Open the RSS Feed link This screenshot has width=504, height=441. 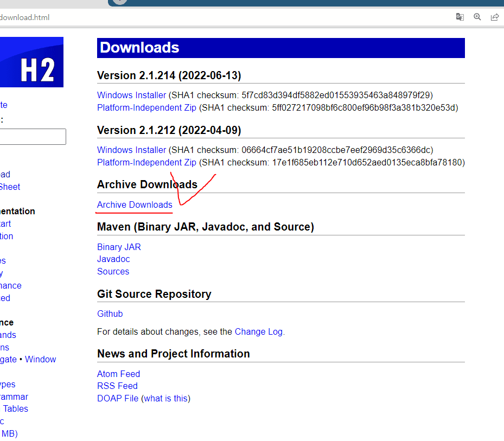(x=117, y=386)
